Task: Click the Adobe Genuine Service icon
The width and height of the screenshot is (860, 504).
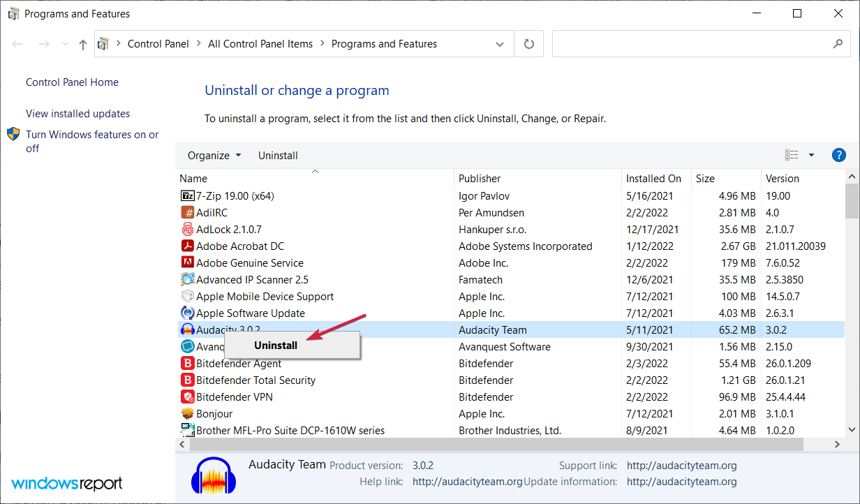Action: tap(187, 263)
